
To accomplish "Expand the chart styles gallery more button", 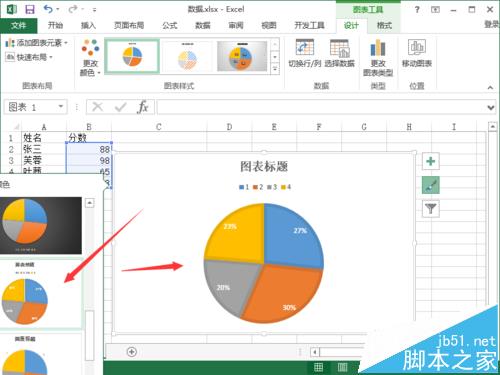I will (275, 69).
